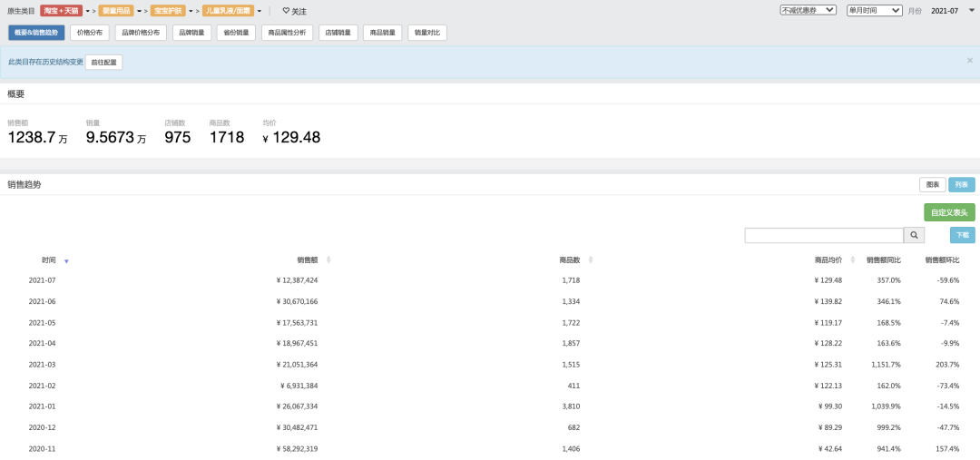Focus the table search input field
Image resolution: width=980 pixels, height=460 pixels.
pos(824,235)
